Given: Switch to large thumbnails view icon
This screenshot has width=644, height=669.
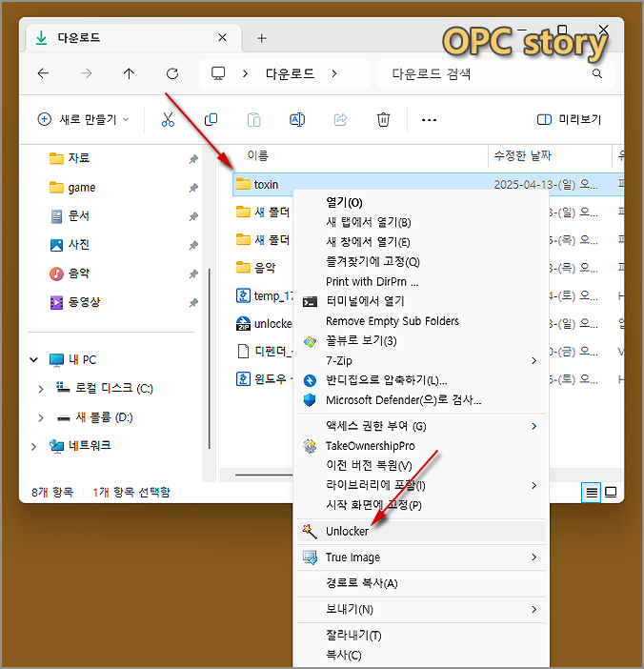Looking at the screenshot, I should click(611, 493).
